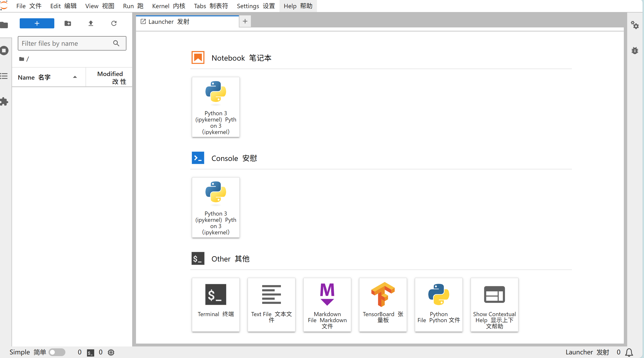The image size is (644, 358).
Task: Click the New Folder icon
Action: coord(68,23)
